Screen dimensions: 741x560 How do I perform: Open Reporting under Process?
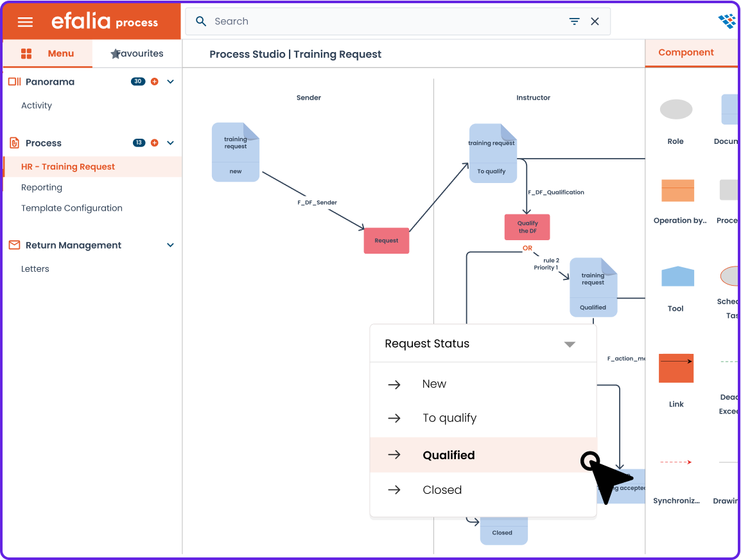[x=42, y=187]
